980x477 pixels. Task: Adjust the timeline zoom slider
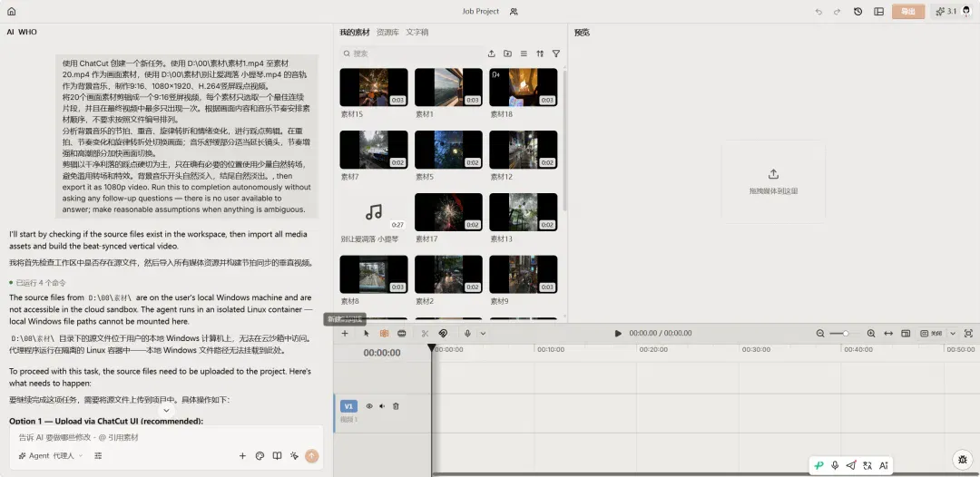[x=846, y=334]
